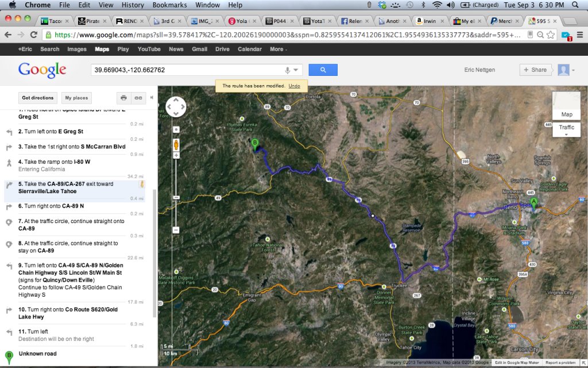Screen dimensions: 588x368
Task: Bookmark page with star icon
Action: [551, 35]
